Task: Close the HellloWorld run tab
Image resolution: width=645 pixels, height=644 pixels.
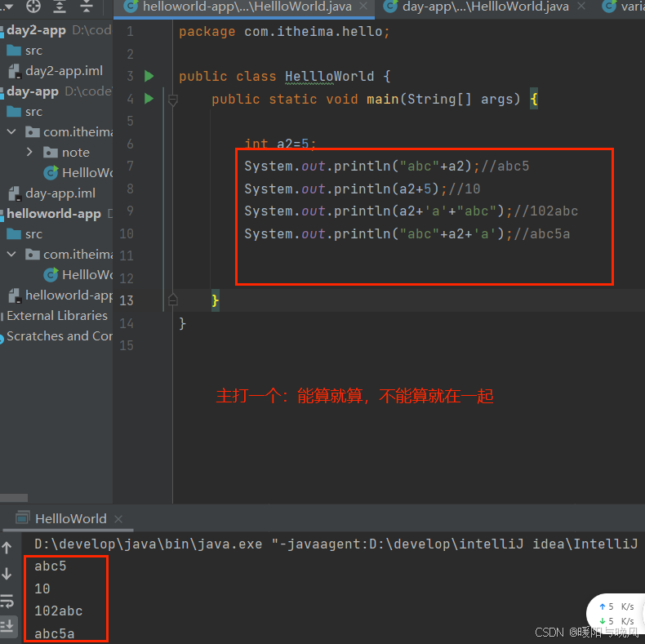Action: pyautogui.click(x=118, y=519)
